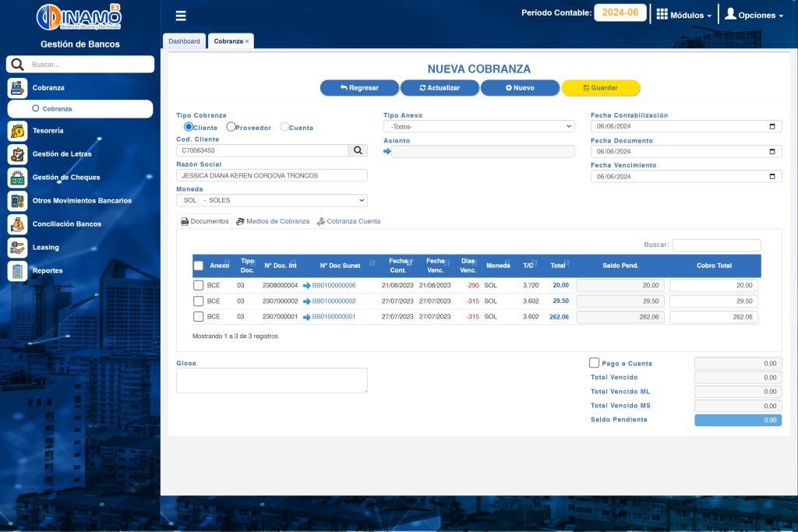Select the Proveedor radio option
This screenshot has height=532, width=798.
click(x=231, y=127)
